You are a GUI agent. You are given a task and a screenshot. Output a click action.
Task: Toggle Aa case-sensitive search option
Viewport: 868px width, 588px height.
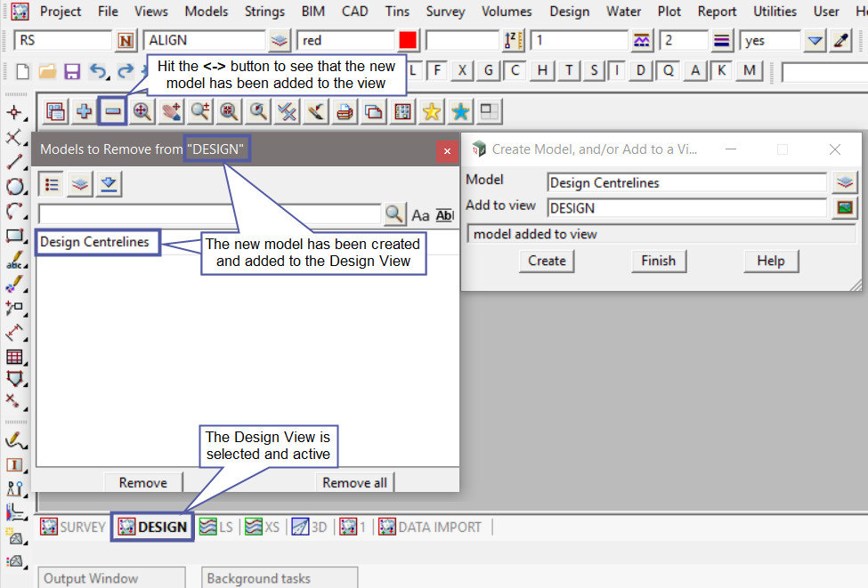pos(420,215)
